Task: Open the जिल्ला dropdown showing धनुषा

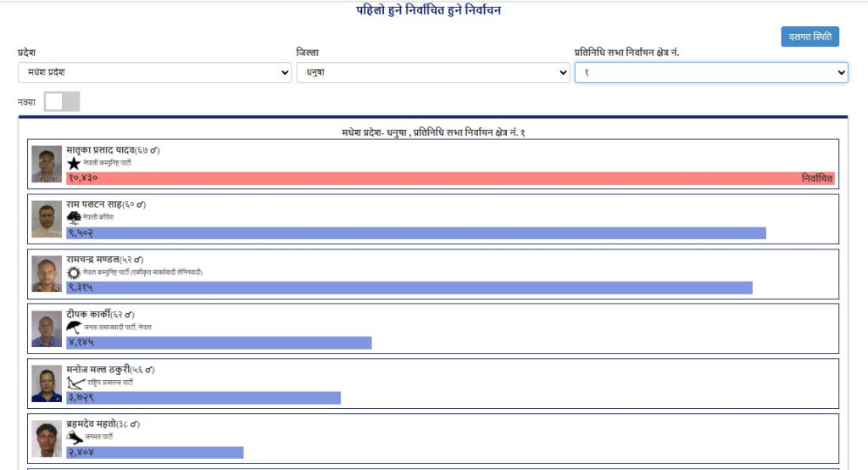Action: click(x=432, y=73)
